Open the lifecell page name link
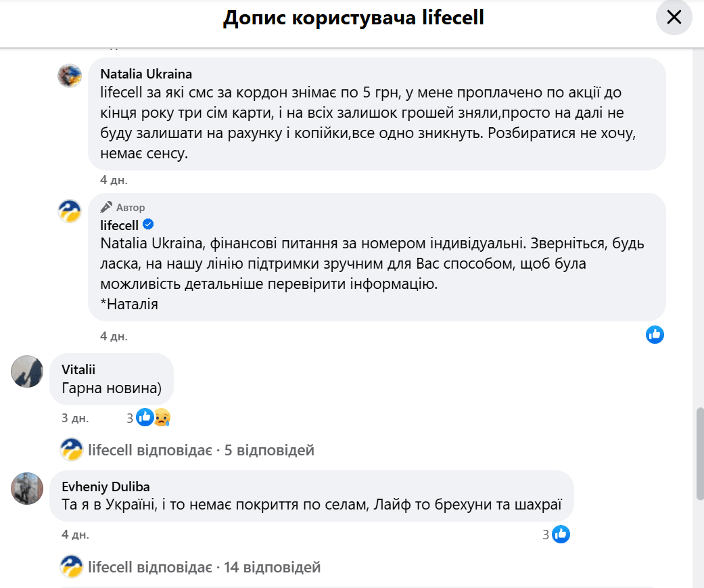The height and width of the screenshot is (588, 704). [119, 225]
